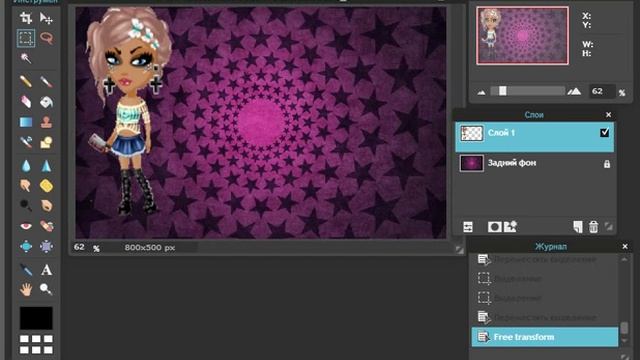The height and width of the screenshot is (360, 640).
Task: Select the Move tool
Action: point(46,18)
